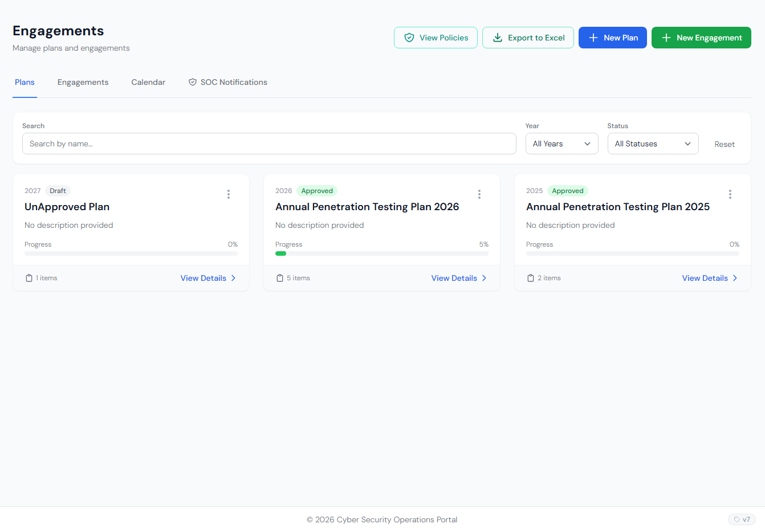Click the UnApproved Plan progress bar
The width and height of the screenshot is (765, 532).
131,253
